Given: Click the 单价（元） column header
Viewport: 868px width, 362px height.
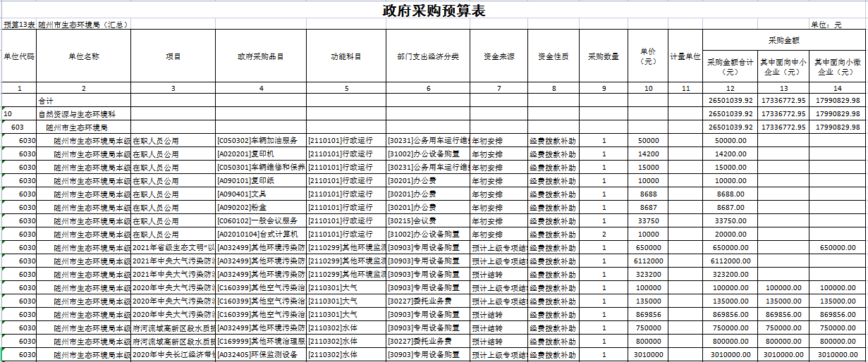Looking at the screenshot, I should click(648, 56).
